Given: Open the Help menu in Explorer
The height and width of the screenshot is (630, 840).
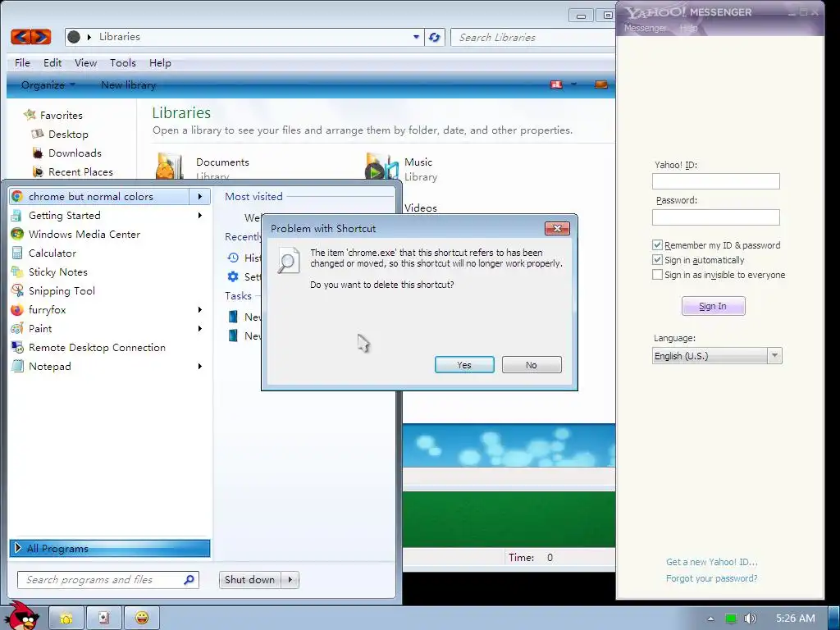Looking at the screenshot, I should pos(160,62).
